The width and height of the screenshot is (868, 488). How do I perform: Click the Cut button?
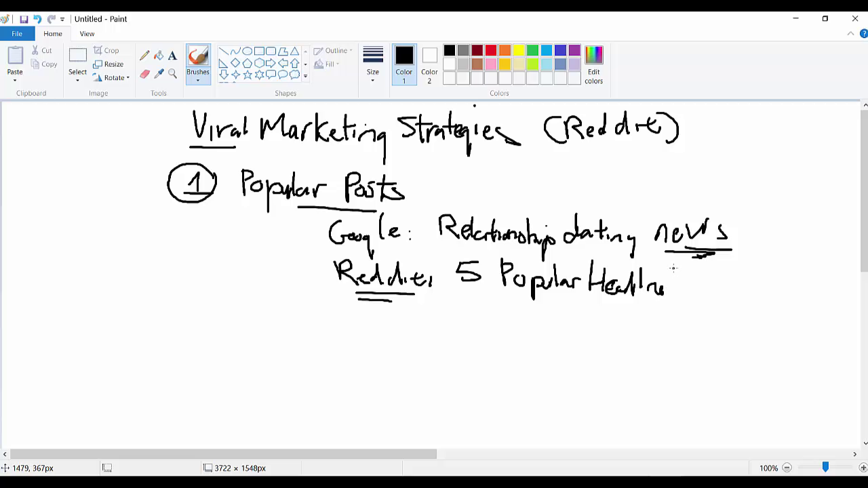coord(41,51)
